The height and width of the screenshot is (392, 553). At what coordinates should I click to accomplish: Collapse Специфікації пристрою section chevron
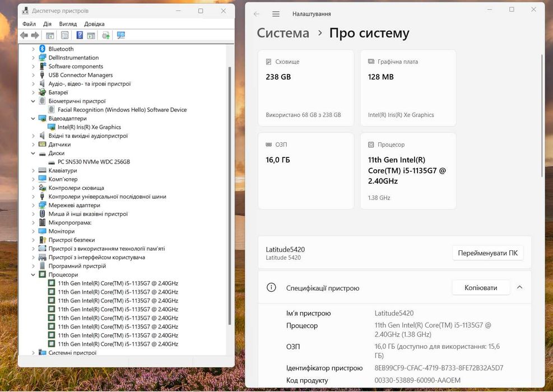click(519, 287)
